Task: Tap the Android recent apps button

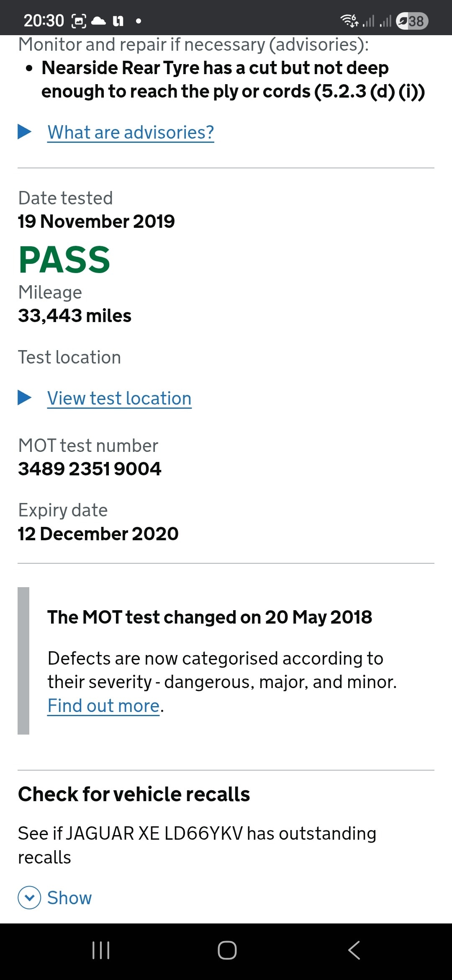Action: tap(101, 950)
